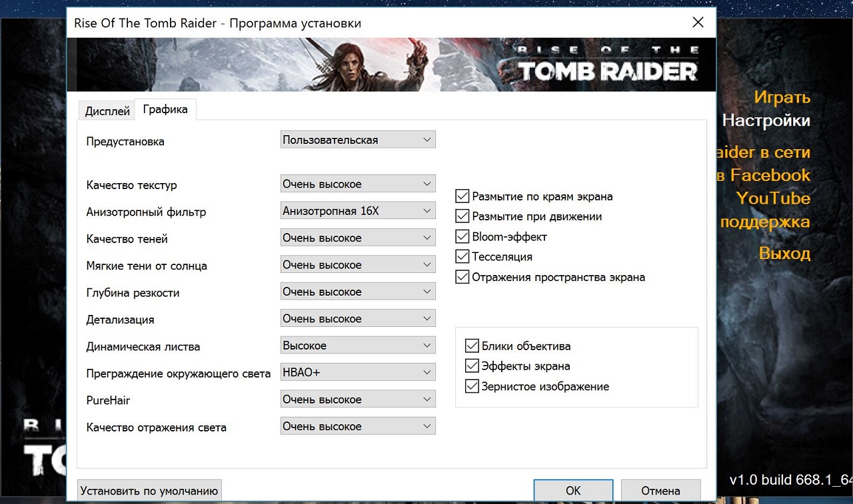Click the Facebook link in the launcher
The height and width of the screenshot is (504, 853).
(x=764, y=175)
